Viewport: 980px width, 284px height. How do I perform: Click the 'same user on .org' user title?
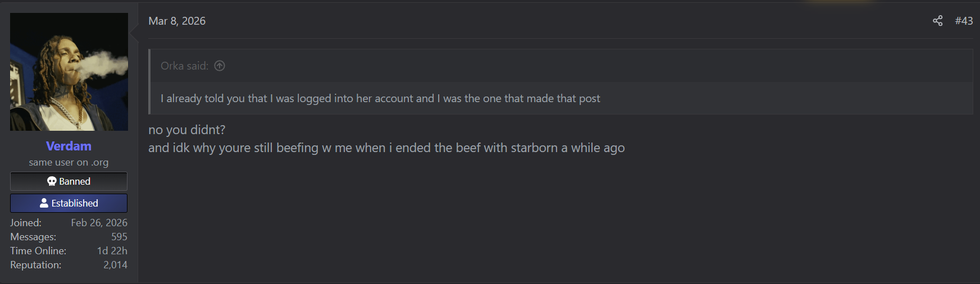[x=69, y=162]
